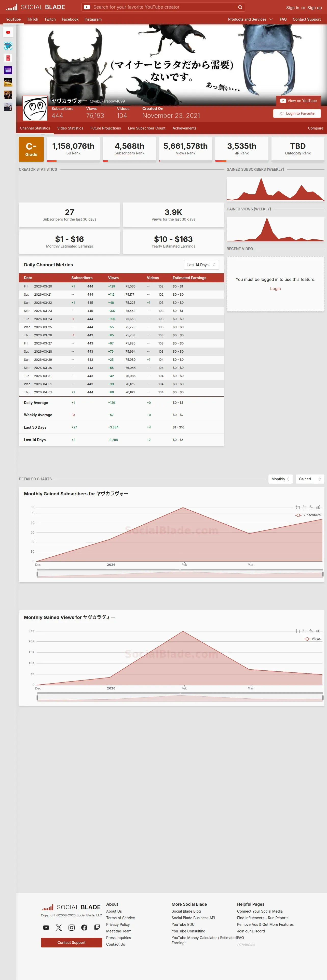The height and width of the screenshot is (980, 327).
Task: Click the magnifier icon in the search bar
Action: (240, 7)
